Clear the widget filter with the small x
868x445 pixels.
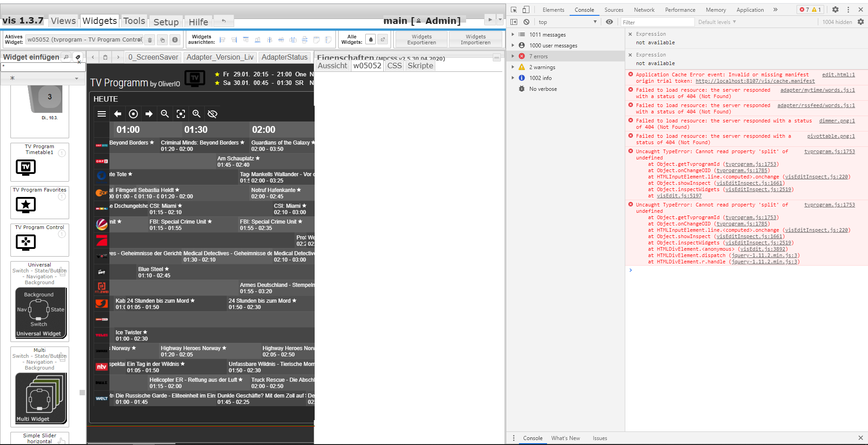79,62
